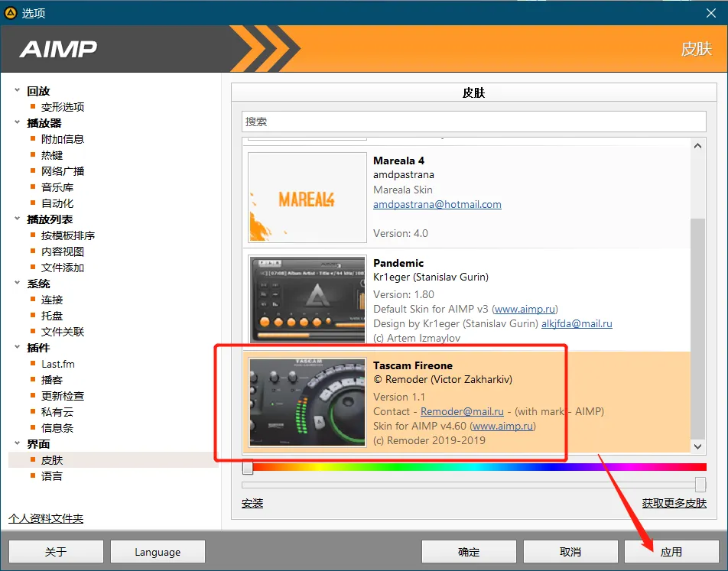
Task: Click the Pandemic skin title text
Action: (x=398, y=263)
